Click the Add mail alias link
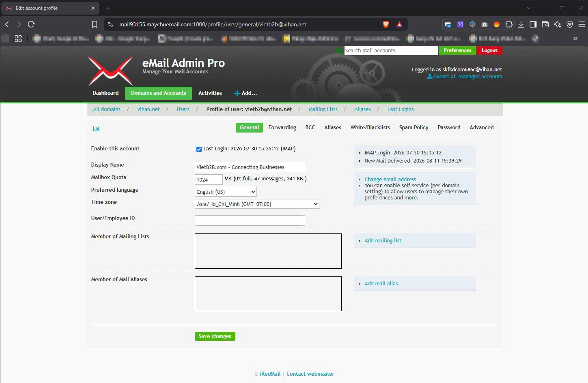588x383 pixels. coord(381,284)
